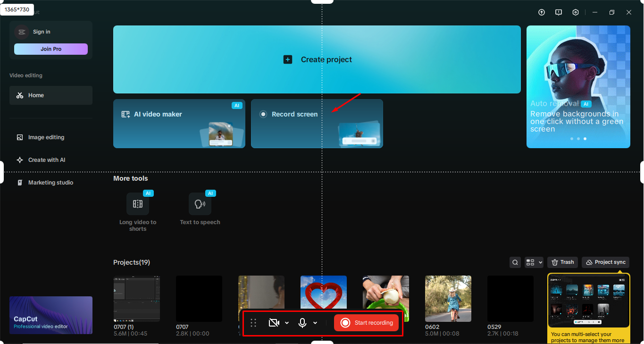Click the Record screen circle icon

pos(263,114)
